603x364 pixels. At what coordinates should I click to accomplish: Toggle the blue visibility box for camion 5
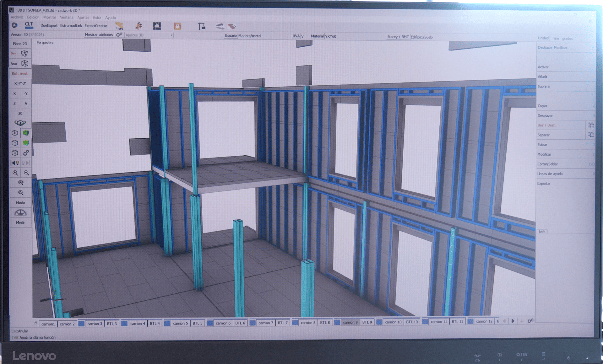[167, 323]
